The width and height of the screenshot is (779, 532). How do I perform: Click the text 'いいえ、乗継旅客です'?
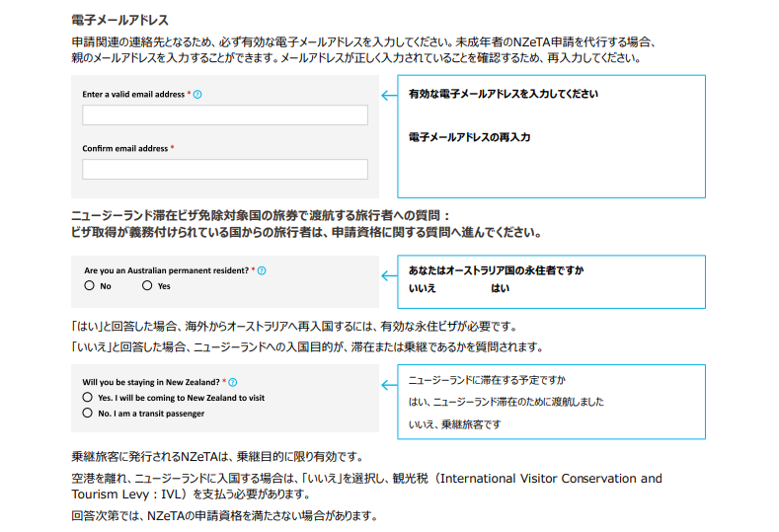coord(454,424)
